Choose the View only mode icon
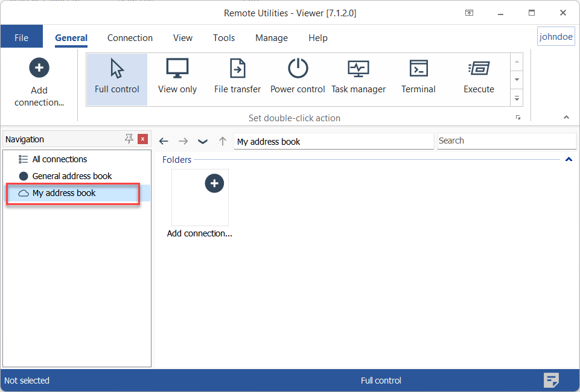The image size is (580, 392). click(x=177, y=78)
